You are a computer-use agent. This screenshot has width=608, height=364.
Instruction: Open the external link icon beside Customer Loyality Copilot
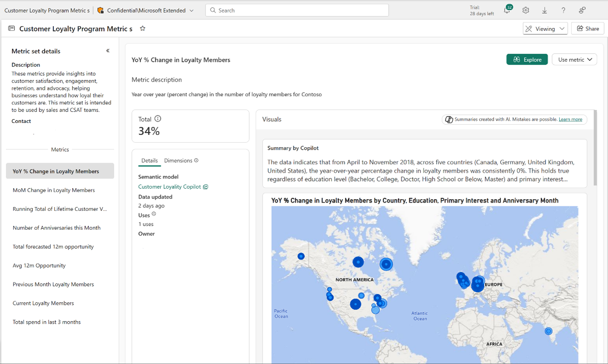click(206, 187)
